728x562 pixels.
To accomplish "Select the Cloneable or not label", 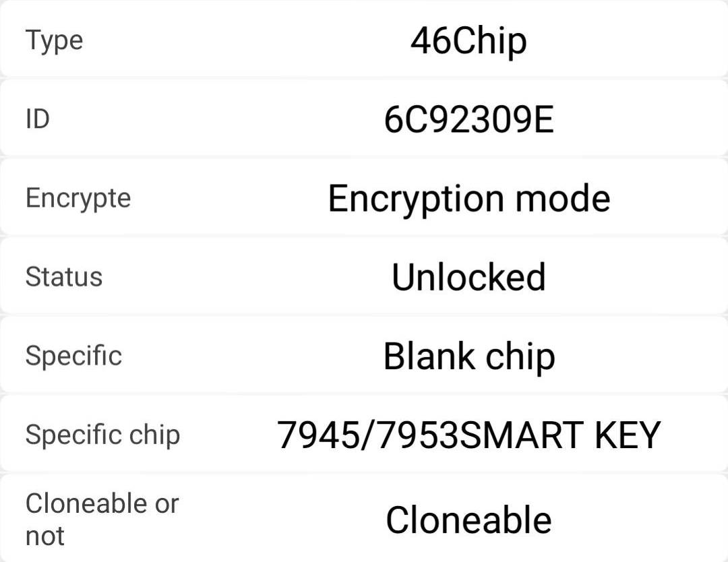I will coord(102,520).
